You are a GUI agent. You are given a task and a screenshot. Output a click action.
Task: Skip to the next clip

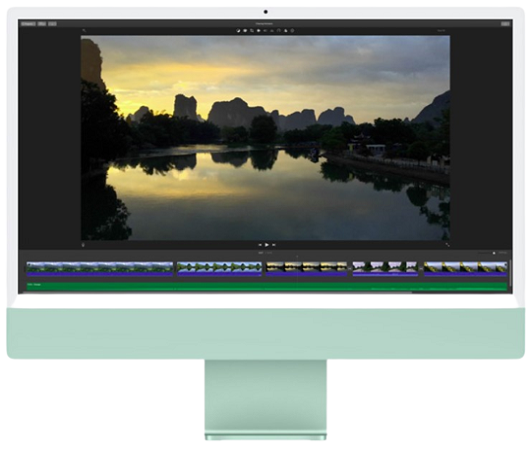click(x=274, y=245)
